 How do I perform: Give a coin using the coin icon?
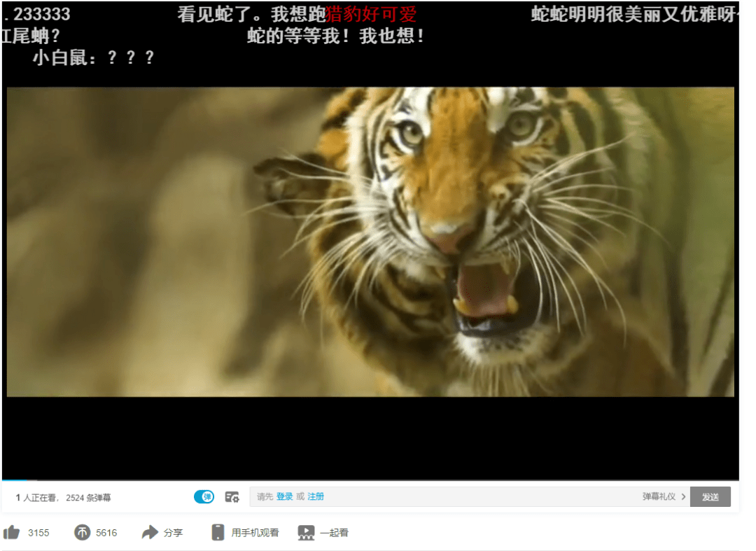pos(82,532)
